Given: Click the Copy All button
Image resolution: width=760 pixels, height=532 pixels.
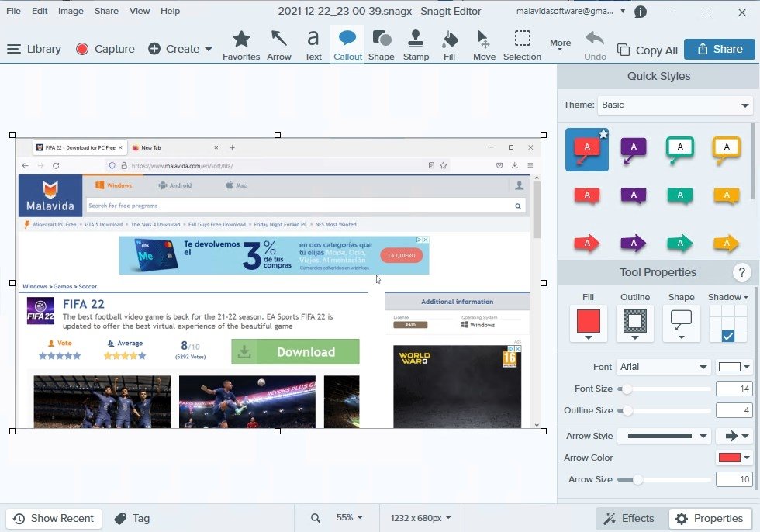Looking at the screenshot, I should click(648, 50).
